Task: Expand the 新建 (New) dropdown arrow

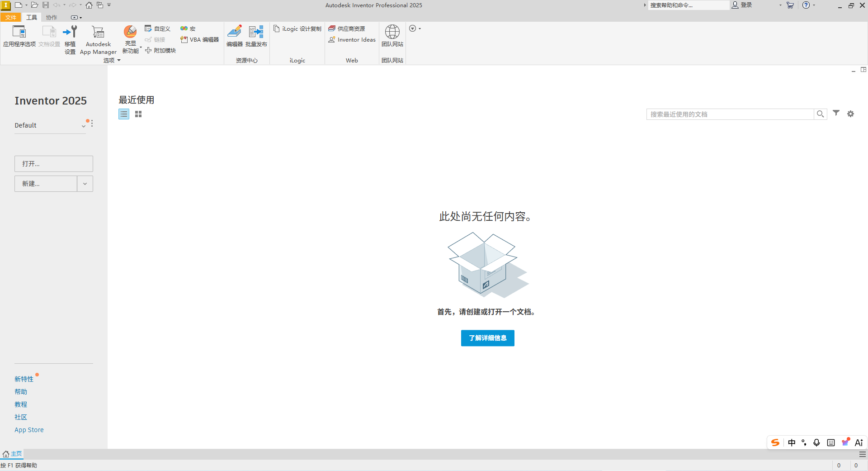Action: (x=85, y=184)
